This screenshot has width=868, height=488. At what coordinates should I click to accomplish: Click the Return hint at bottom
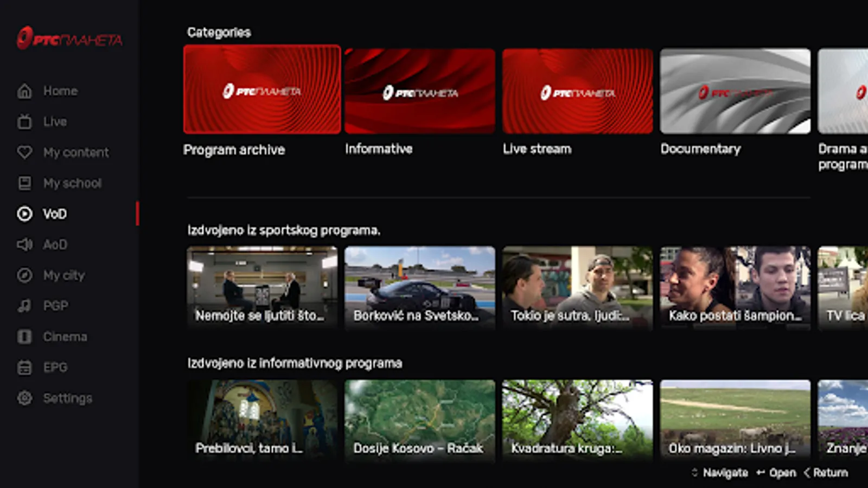coord(826,473)
